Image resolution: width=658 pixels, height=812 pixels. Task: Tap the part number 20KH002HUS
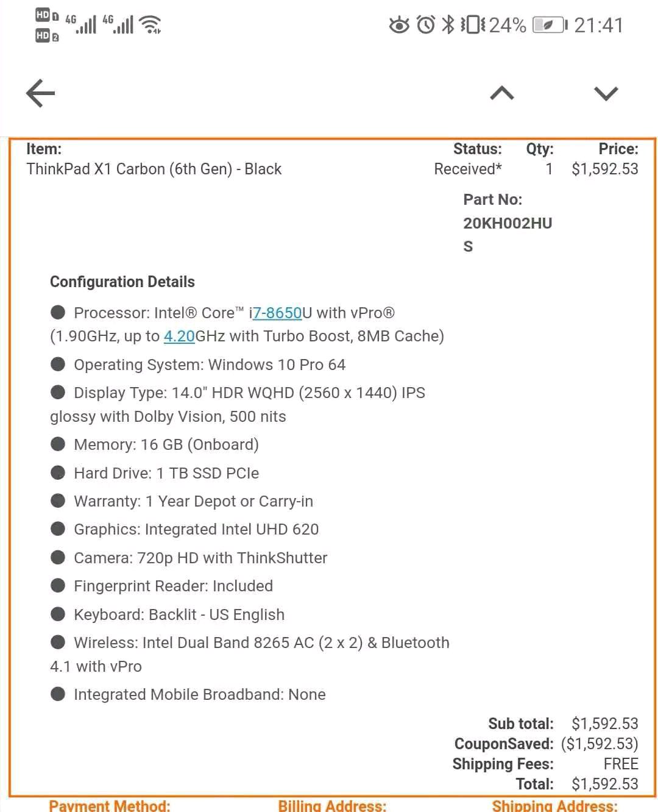[x=507, y=223]
